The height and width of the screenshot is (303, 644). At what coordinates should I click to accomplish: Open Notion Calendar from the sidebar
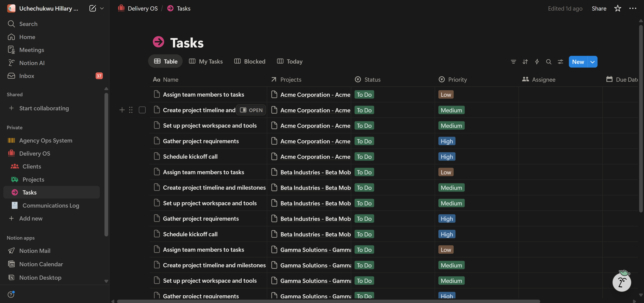tap(41, 264)
